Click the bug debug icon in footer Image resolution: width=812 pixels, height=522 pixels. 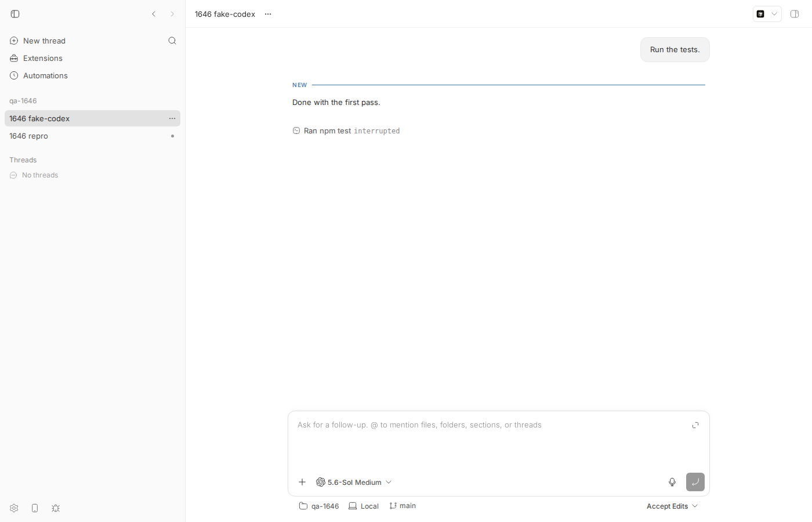[56, 508]
